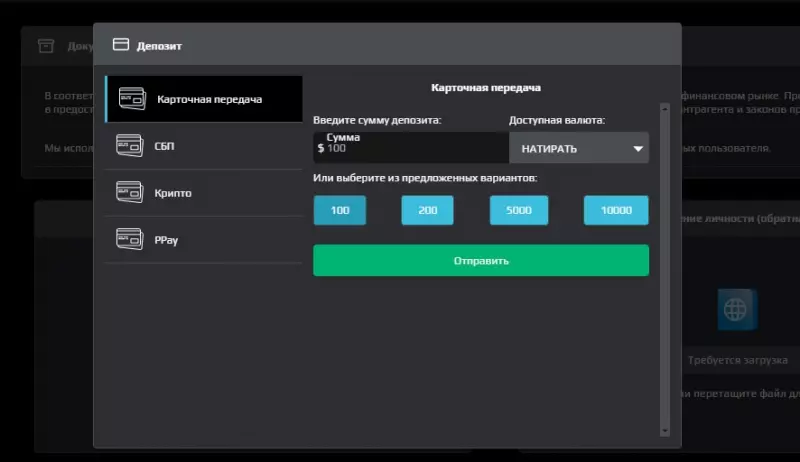The image size is (800, 462).
Task: Choose the 5000 preset amount
Action: point(519,210)
